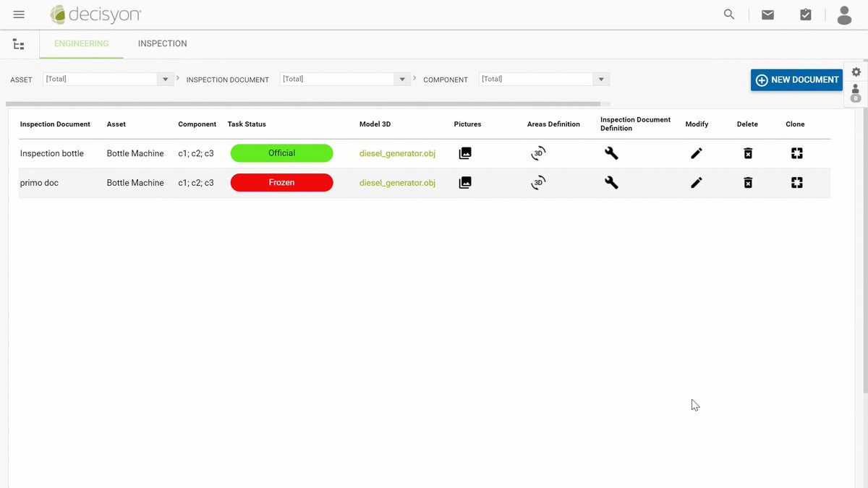Open the user profile avatar
868x488 pixels.
(844, 14)
